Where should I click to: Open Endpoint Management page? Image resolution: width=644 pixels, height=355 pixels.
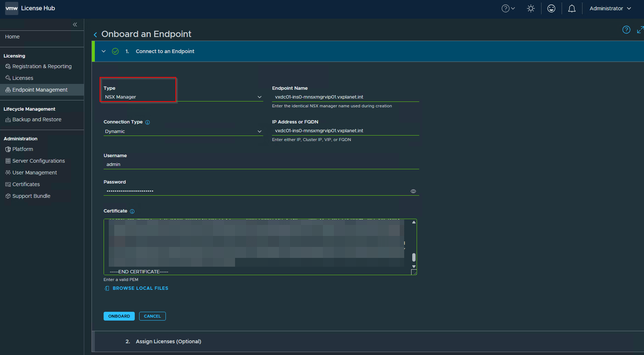40,90
